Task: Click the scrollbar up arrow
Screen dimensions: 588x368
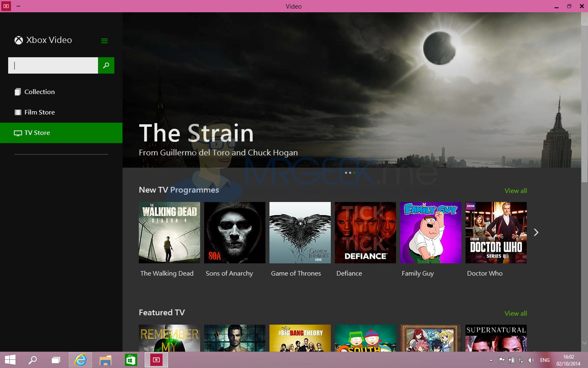Action: [584, 22]
